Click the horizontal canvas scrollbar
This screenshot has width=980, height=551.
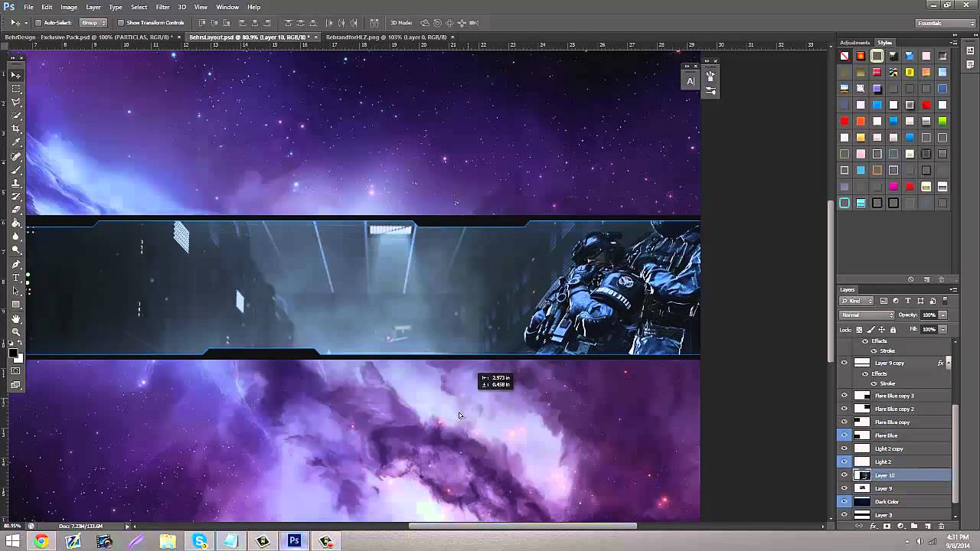[x=523, y=526]
